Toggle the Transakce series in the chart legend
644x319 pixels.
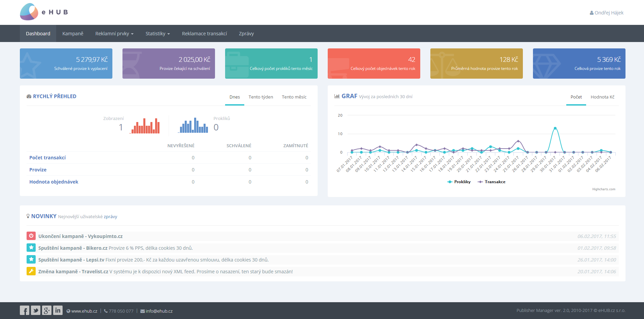point(491,182)
